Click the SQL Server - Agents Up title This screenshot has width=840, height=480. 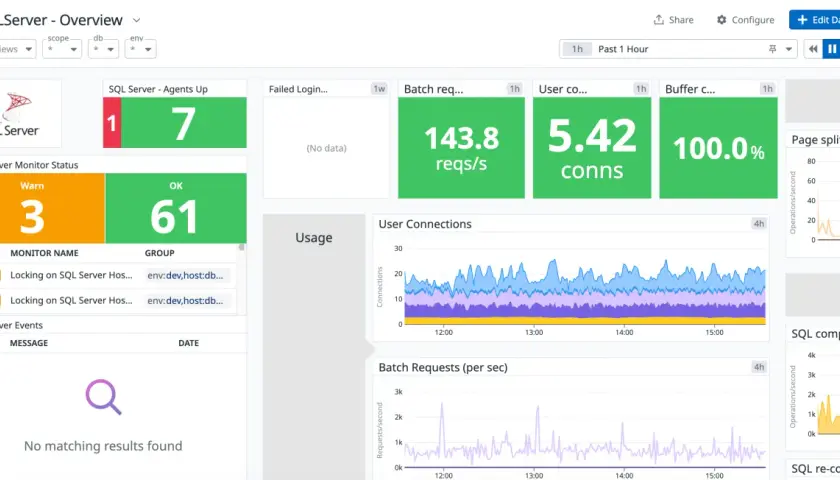(158, 89)
